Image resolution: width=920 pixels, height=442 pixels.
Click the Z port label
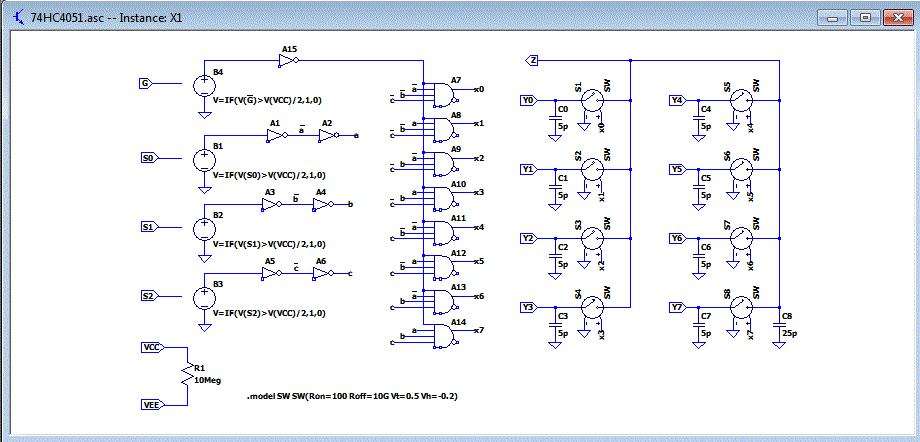[531, 60]
